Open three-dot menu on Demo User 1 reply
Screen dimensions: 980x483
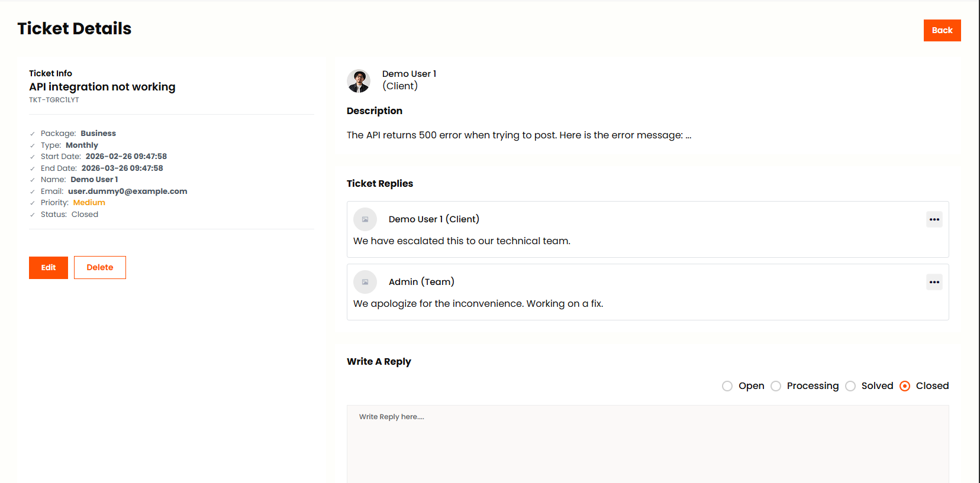934,219
